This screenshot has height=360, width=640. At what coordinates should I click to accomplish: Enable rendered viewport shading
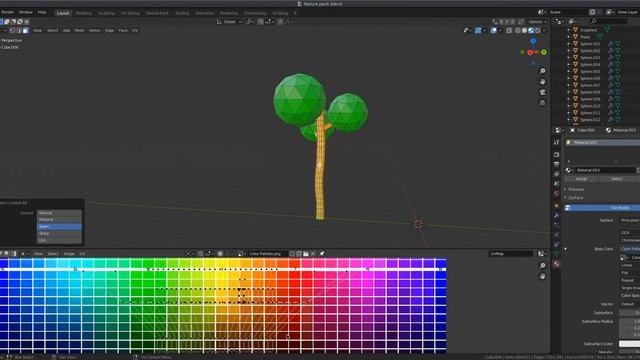tap(538, 30)
